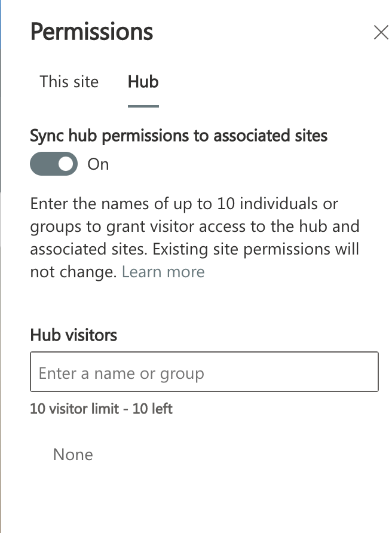Click the Hub visitors label
The height and width of the screenshot is (533, 392).
(73, 335)
